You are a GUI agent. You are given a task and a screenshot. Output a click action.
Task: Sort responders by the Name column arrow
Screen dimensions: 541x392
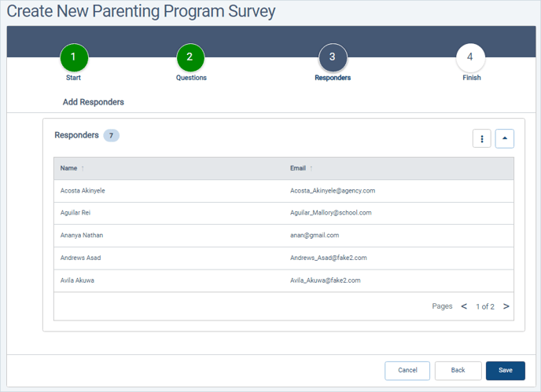click(83, 168)
